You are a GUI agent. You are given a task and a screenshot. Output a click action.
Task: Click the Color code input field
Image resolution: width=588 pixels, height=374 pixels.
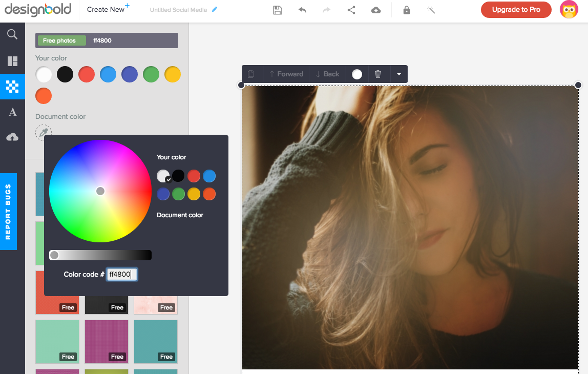[x=122, y=275]
